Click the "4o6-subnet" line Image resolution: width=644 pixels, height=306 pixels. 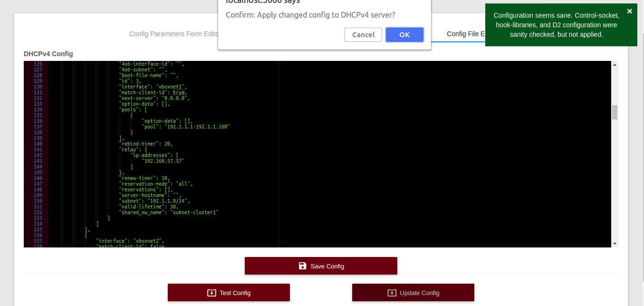coord(143,69)
